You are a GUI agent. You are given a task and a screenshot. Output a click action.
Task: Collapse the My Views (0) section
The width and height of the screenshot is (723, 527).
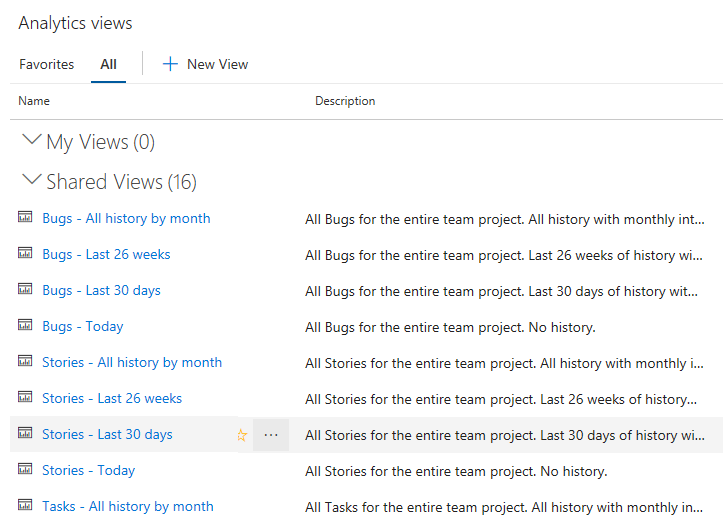[32, 140]
